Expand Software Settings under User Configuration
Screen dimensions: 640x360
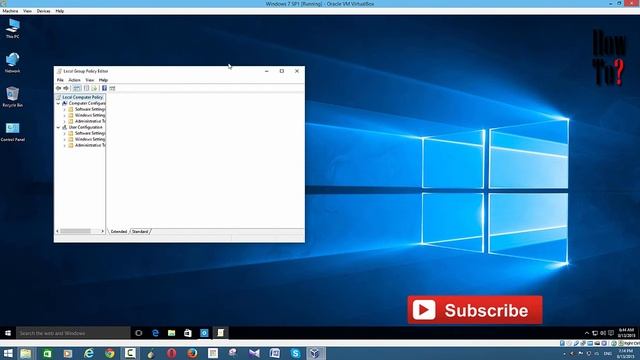click(64, 133)
